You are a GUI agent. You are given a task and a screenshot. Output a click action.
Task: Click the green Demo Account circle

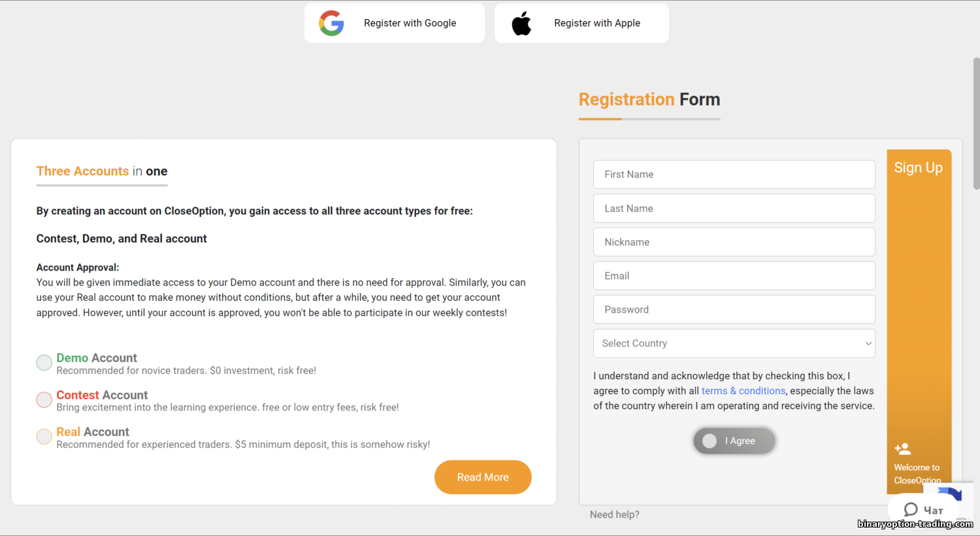[x=44, y=363]
